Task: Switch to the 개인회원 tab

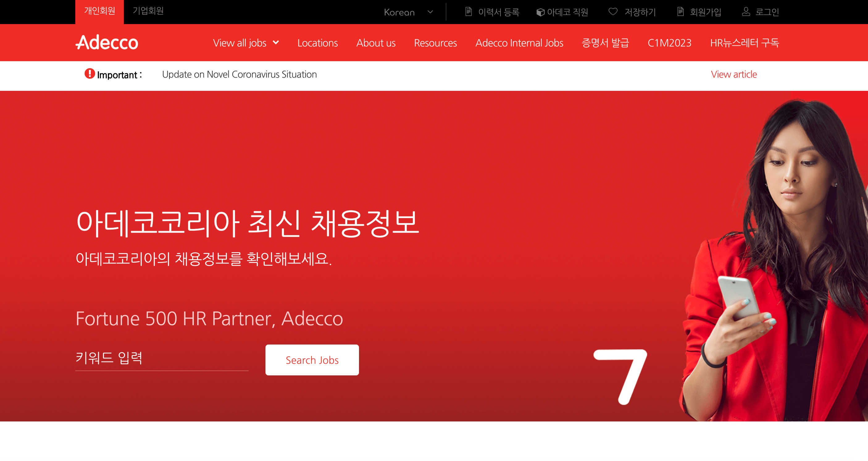Action: point(99,11)
